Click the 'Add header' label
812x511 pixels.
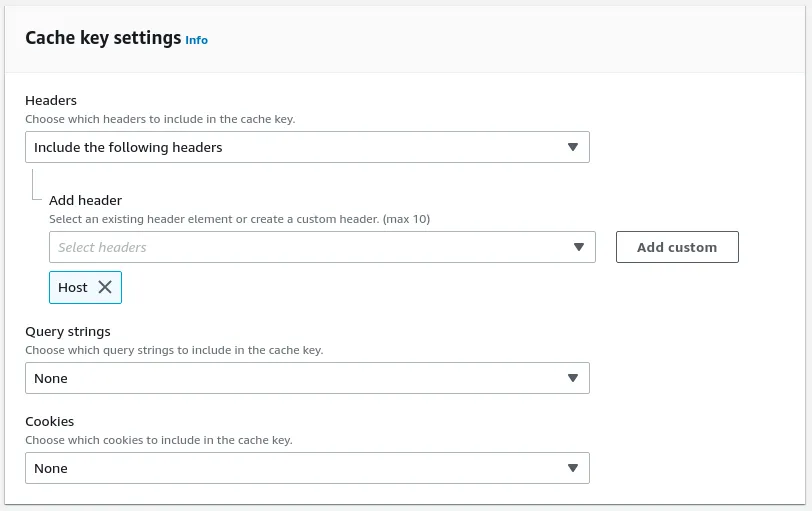[x=85, y=200]
